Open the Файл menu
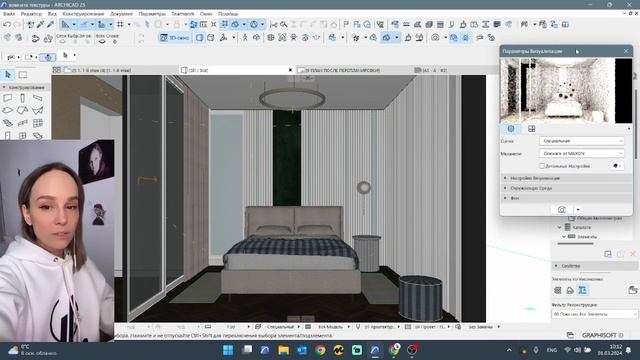 pos(9,14)
